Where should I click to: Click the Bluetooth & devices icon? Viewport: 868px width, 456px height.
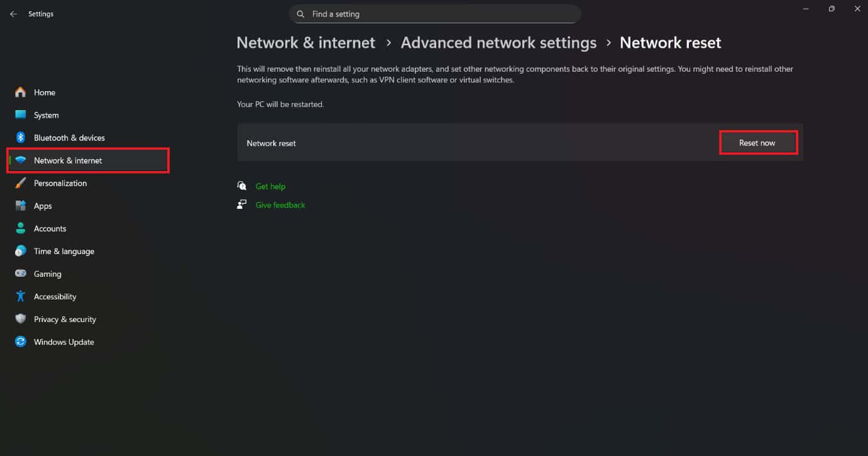click(x=21, y=138)
